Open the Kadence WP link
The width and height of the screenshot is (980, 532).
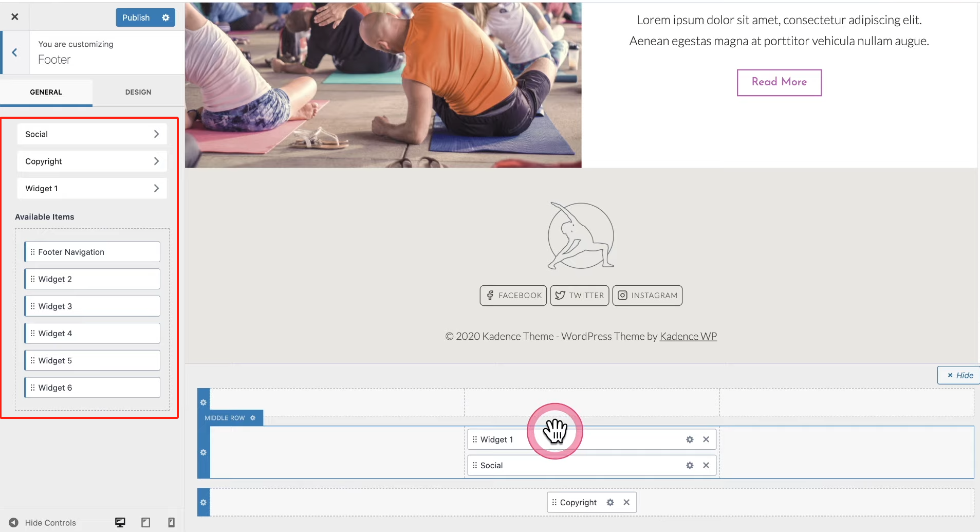point(688,336)
